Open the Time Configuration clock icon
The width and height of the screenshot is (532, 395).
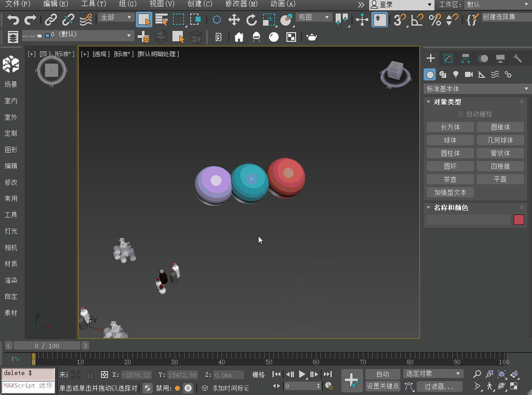pos(329,386)
